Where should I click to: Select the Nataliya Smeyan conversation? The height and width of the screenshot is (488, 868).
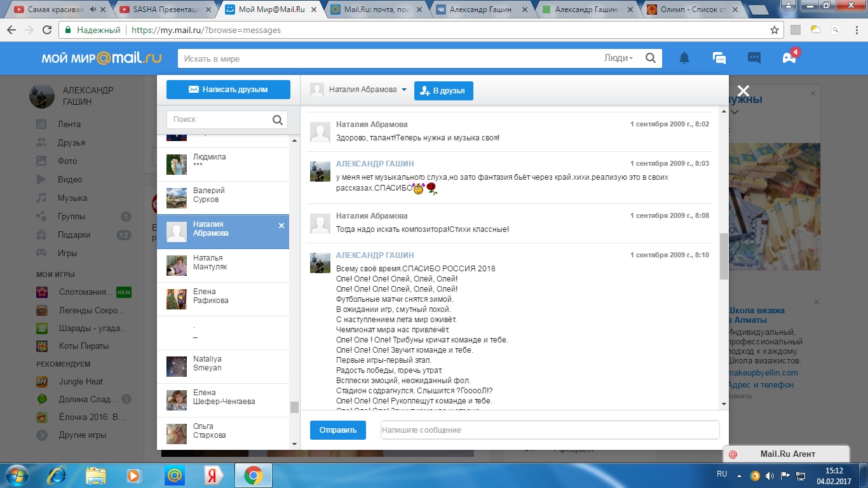(x=223, y=367)
